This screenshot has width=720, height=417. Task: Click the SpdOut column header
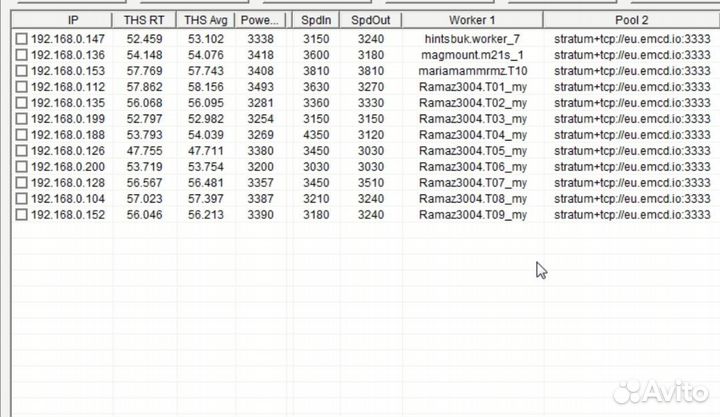click(369, 20)
